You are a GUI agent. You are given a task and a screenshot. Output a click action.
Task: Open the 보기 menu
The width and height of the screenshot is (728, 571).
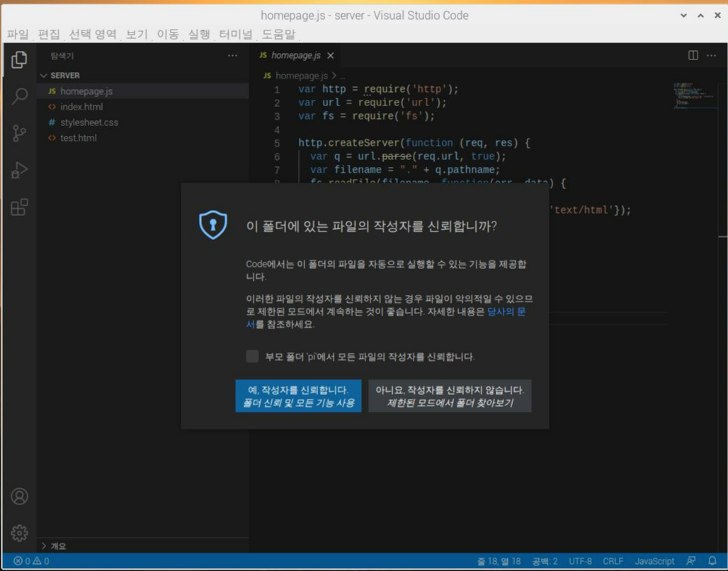[x=137, y=34]
